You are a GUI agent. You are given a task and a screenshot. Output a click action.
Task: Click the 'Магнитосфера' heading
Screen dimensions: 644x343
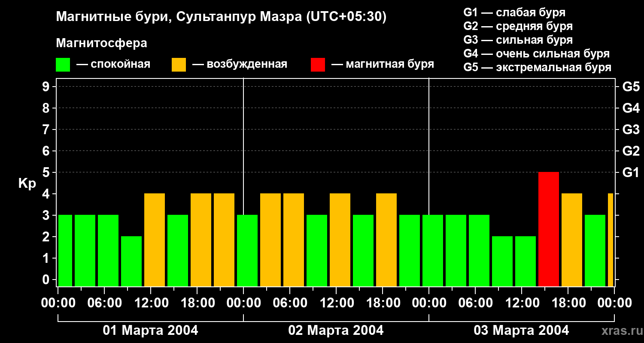pyautogui.click(x=102, y=43)
